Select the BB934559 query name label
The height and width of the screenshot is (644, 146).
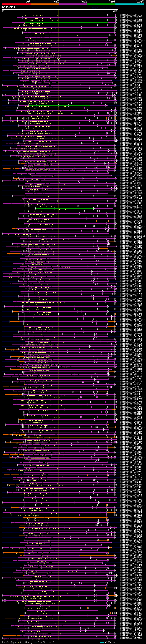(8, 8)
